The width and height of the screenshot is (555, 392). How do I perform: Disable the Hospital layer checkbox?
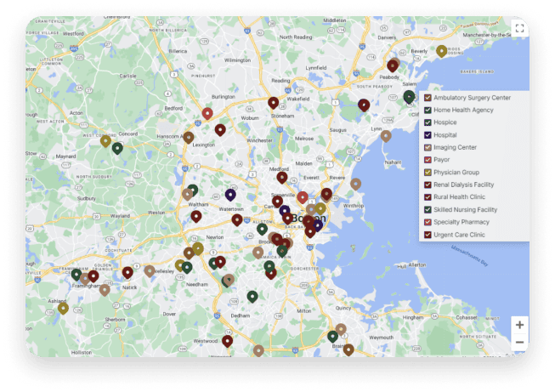(x=428, y=135)
